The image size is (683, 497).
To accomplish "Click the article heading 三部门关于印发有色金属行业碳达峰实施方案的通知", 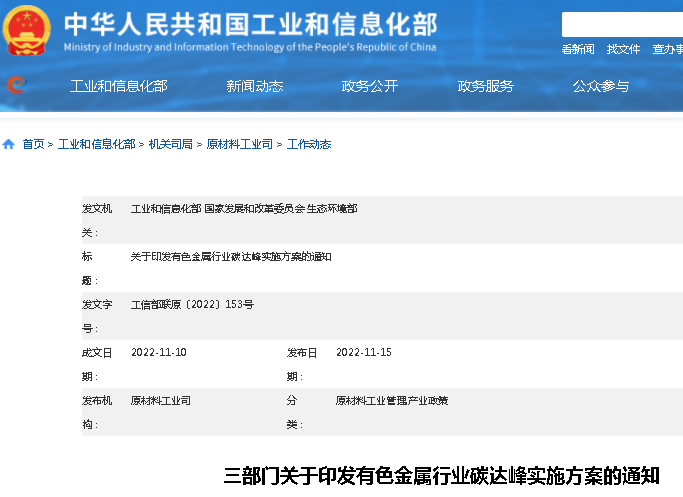I will (442, 476).
